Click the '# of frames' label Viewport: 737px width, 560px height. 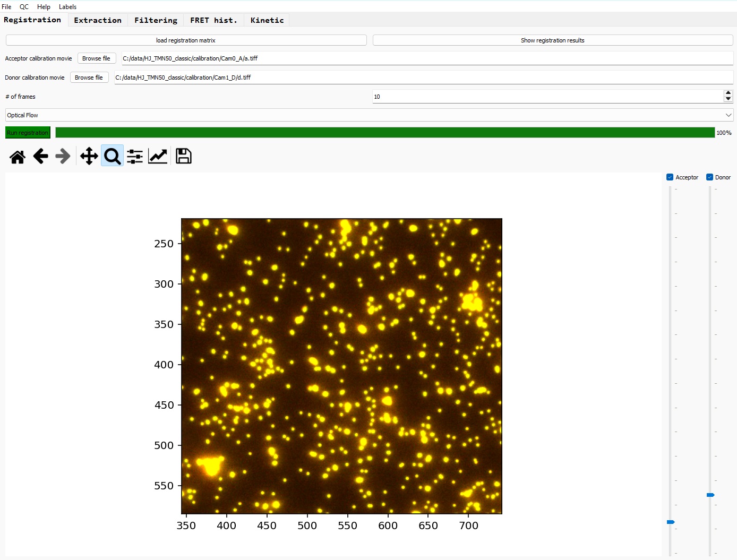click(20, 97)
